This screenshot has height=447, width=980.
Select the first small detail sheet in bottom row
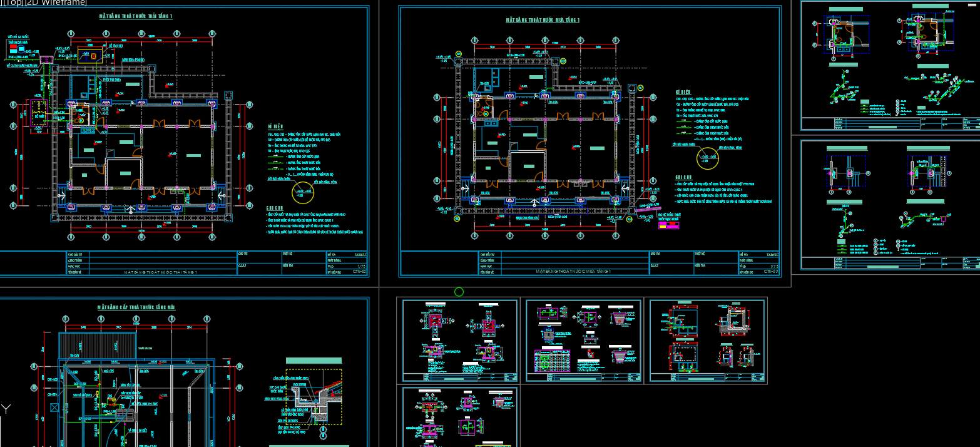(460, 340)
